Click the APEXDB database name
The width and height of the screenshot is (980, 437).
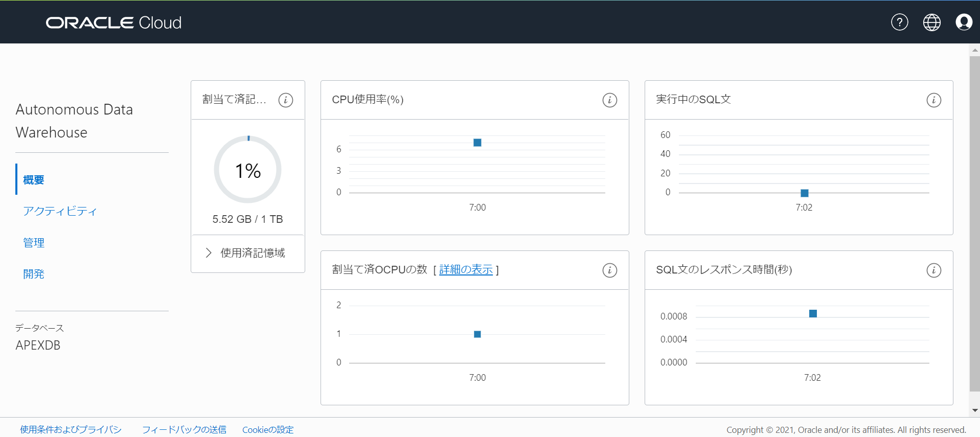pos(38,346)
